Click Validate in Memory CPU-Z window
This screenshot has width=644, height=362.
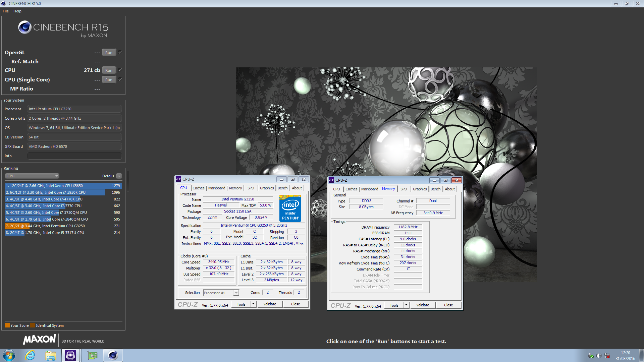[423, 305]
